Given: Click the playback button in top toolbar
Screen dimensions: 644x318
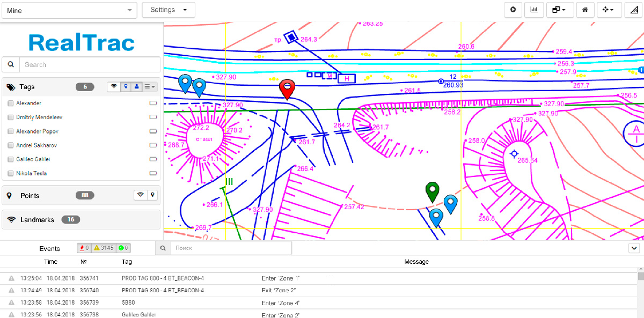Looking at the screenshot, I should 514,10.
